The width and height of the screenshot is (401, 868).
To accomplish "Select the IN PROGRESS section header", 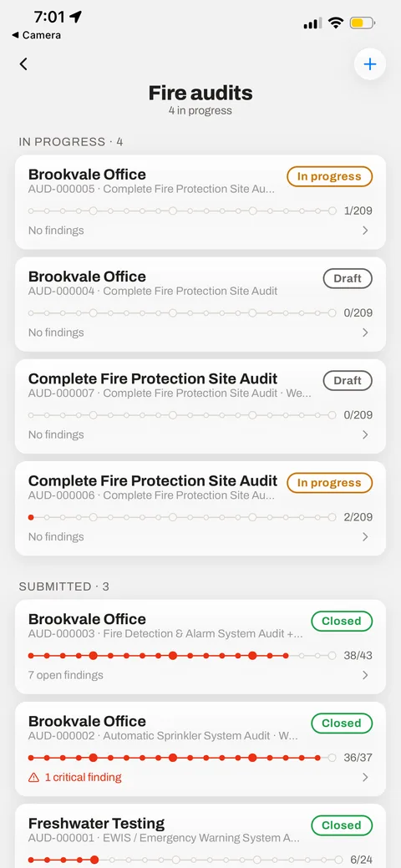I will [71, 142].
